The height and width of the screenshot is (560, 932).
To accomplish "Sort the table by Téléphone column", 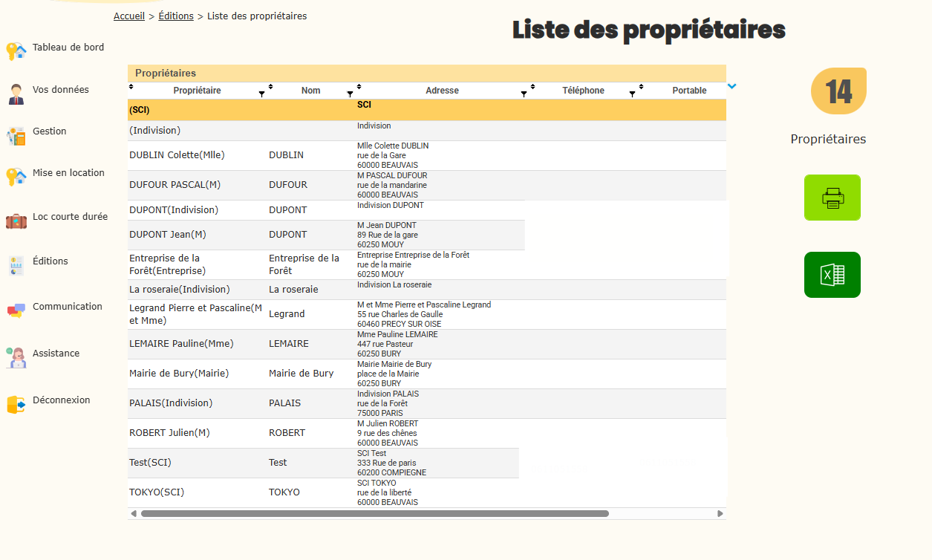I will (583, 91).
